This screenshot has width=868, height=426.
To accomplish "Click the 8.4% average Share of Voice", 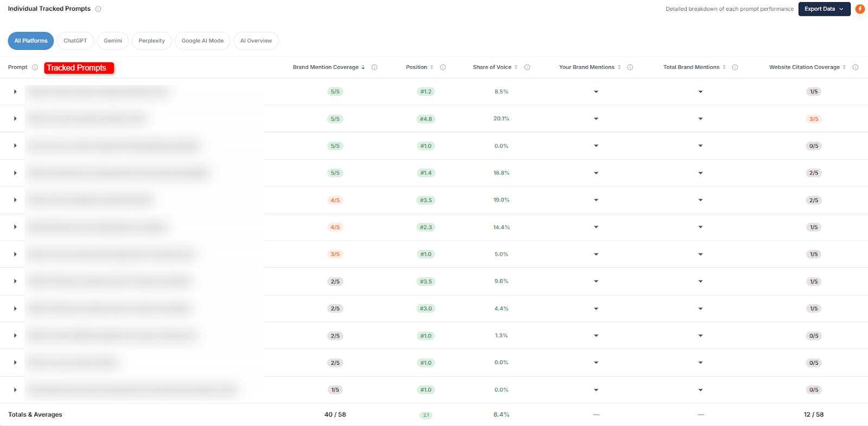I will pos(501,415).
